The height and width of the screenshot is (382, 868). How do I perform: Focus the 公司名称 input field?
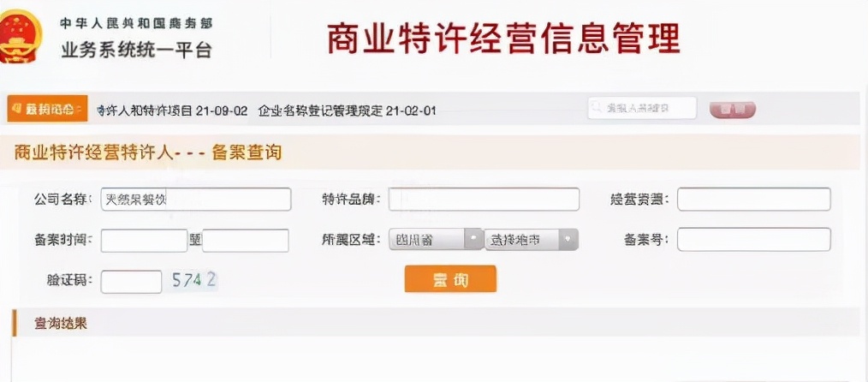196,200
